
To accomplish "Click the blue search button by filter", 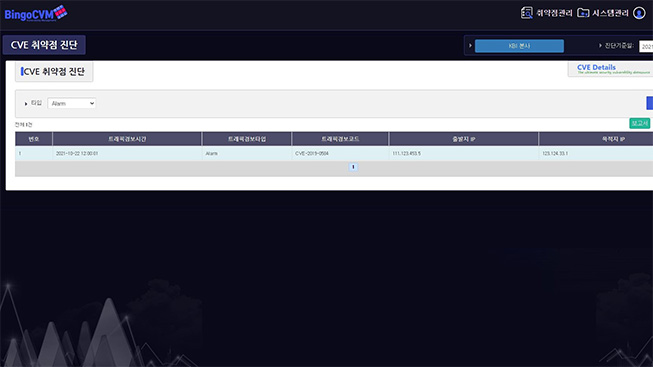I will tap(650, 103).
